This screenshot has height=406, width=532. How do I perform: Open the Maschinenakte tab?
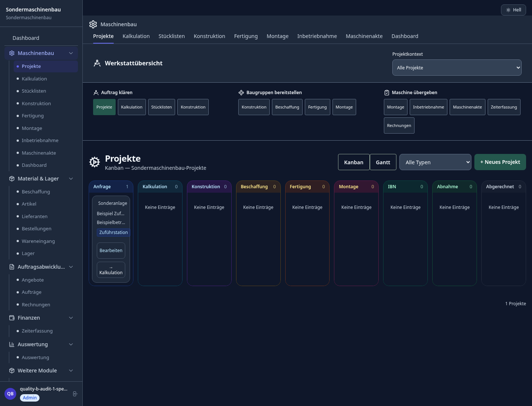[x=364, y=36]
